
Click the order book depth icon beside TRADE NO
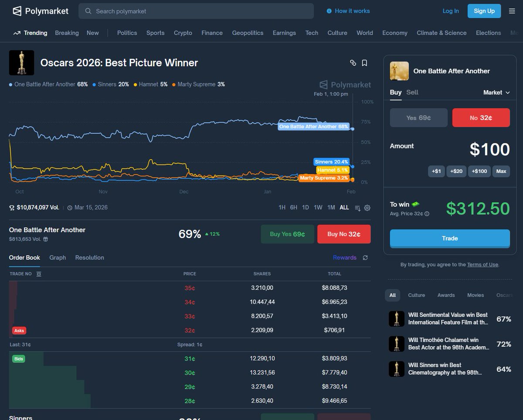click(x=39, y=274)
